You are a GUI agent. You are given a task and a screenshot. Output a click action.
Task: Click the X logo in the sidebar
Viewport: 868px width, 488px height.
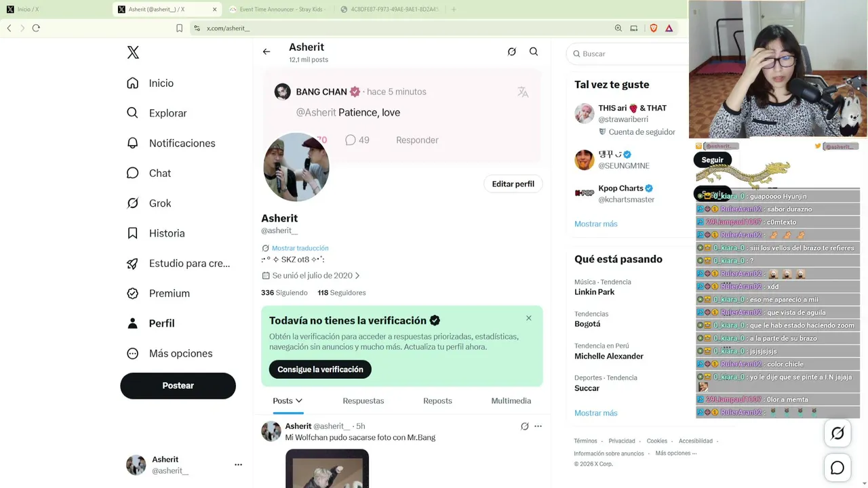coord(133,53)
